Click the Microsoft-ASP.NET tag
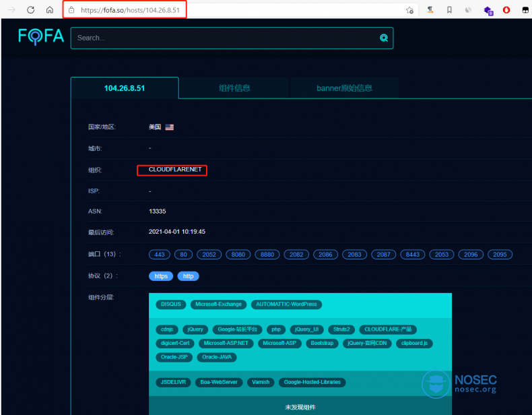Screen dimensions: 532x415 (x=226, y=344)
